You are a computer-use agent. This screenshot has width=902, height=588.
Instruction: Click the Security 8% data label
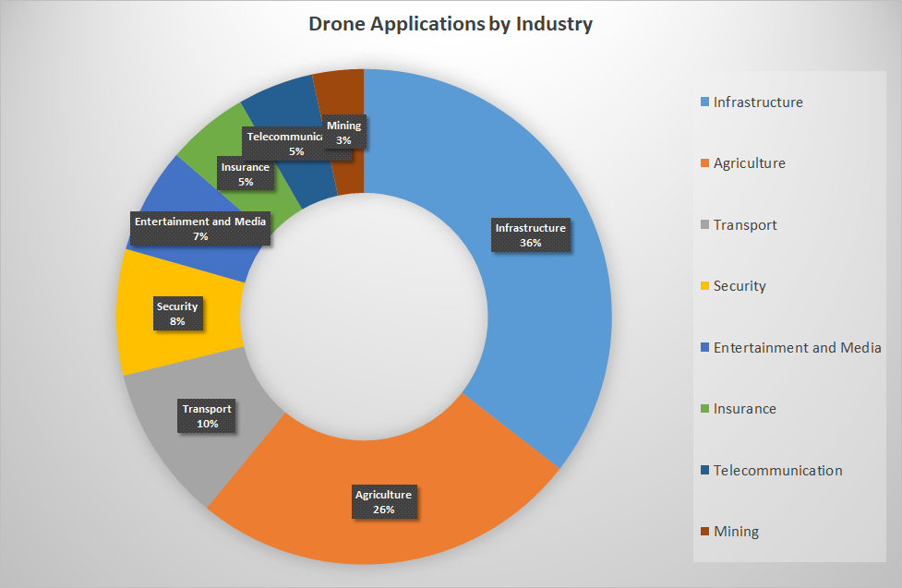(177, 314)
